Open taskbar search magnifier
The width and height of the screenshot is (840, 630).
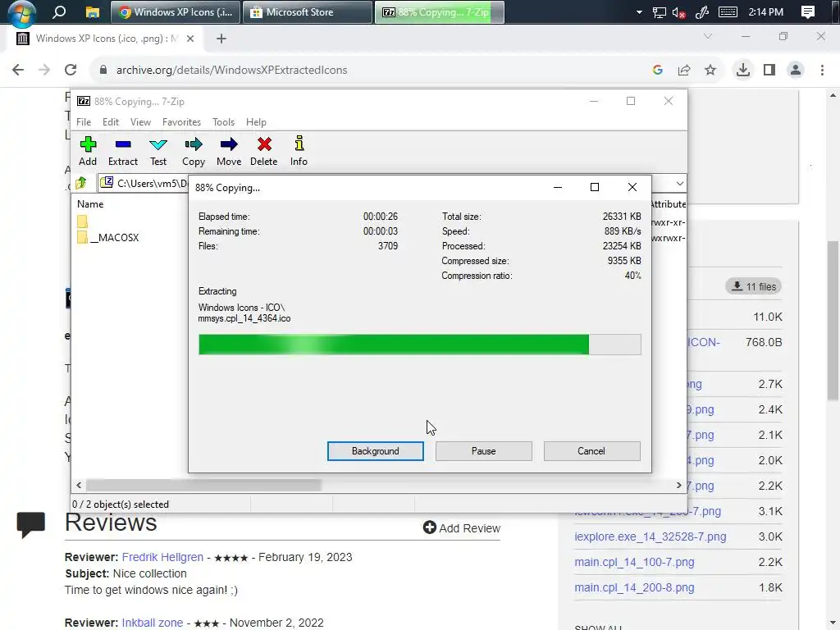point(59,11)
